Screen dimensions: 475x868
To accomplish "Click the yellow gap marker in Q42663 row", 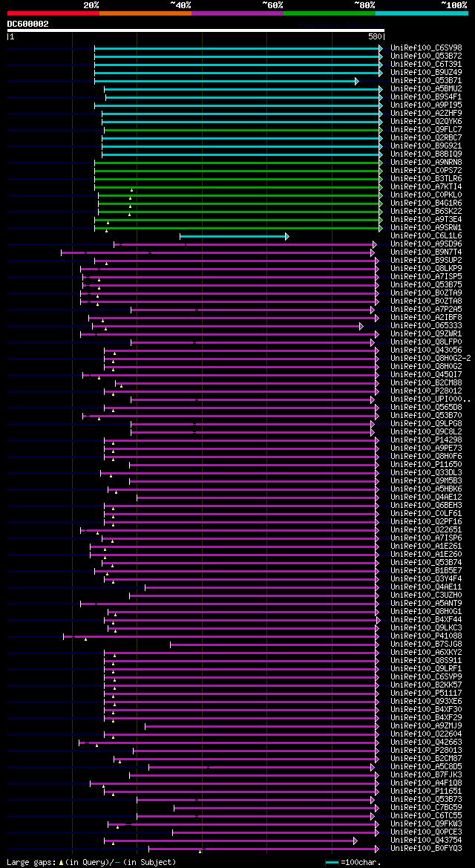I will coord(97,745).
